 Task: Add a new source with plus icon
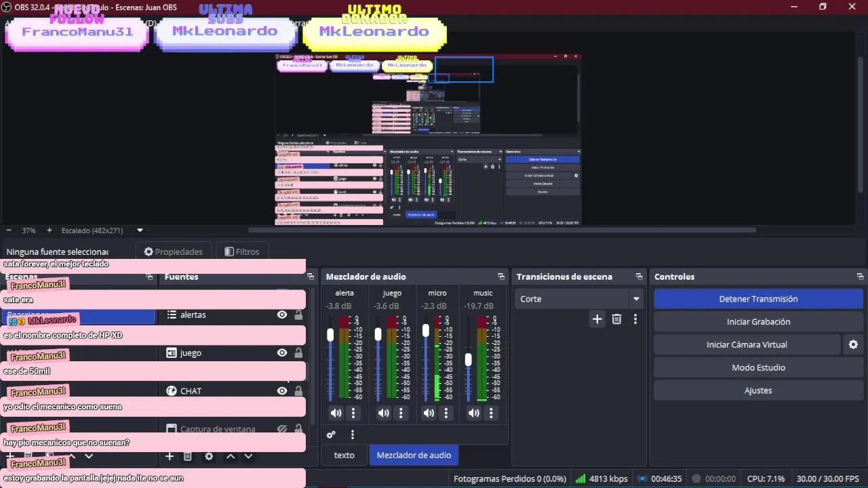point(170,456)
